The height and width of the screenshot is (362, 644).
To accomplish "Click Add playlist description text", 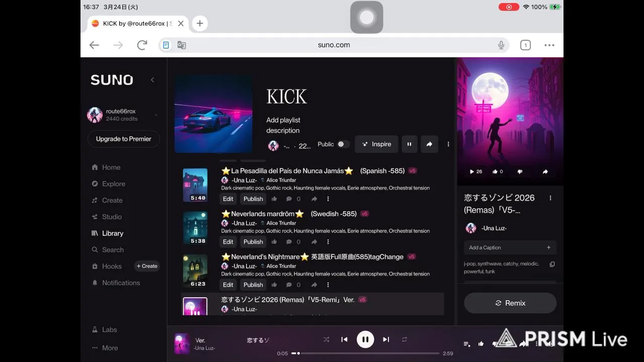I will tap(283, 125).
